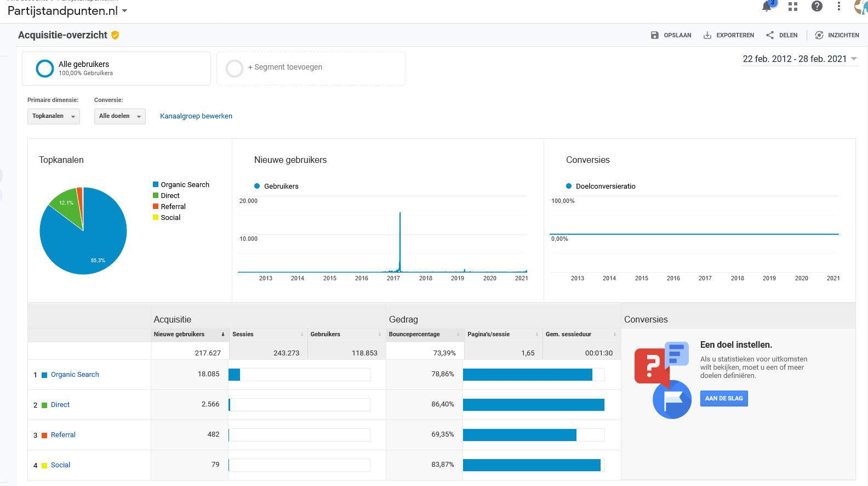
Task: Click the Organic Search bounce rate bar
Action: point(527,375)
